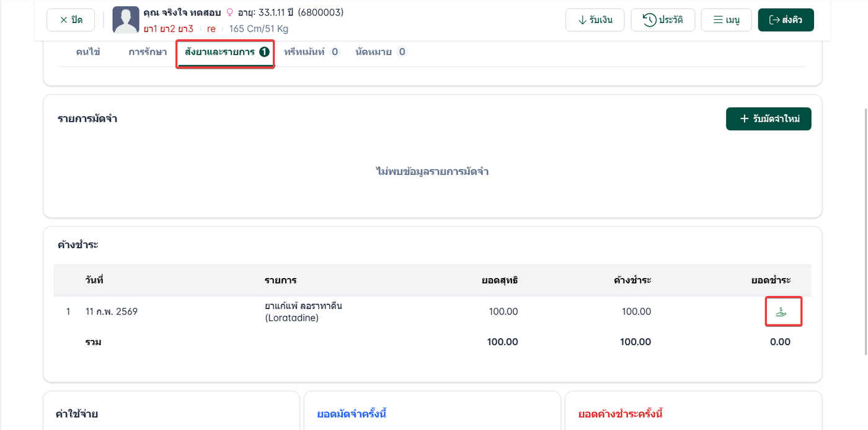Select the สั่งยาและรายการ tab
This screenshot has width=868, height=430.
(x=226, y=52)
